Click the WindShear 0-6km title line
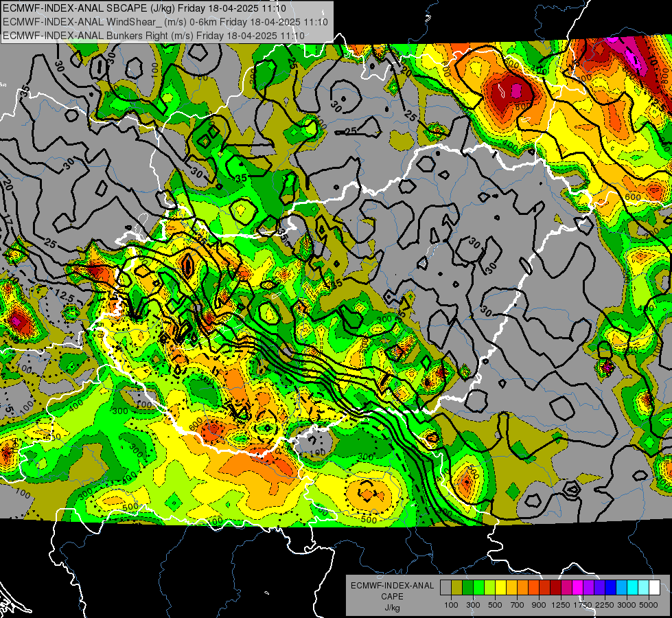 pyautogui.click(x=165, y=22)
